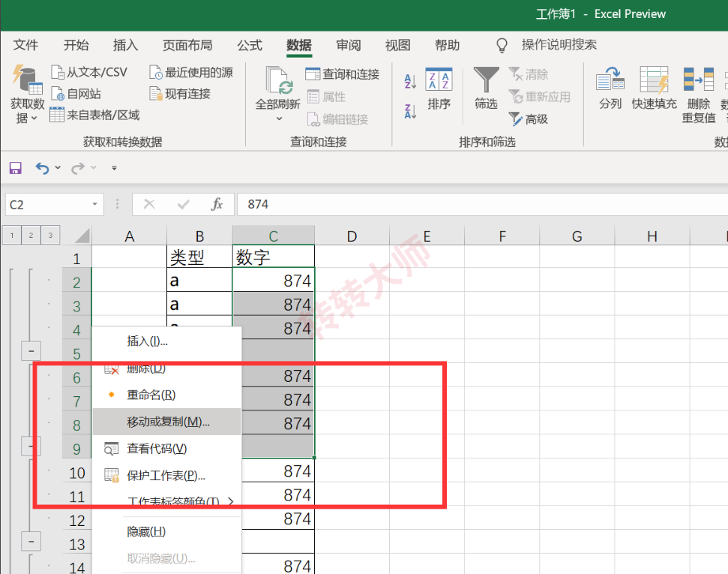
Task: Select column G header
Action: (x=577, y=236)
